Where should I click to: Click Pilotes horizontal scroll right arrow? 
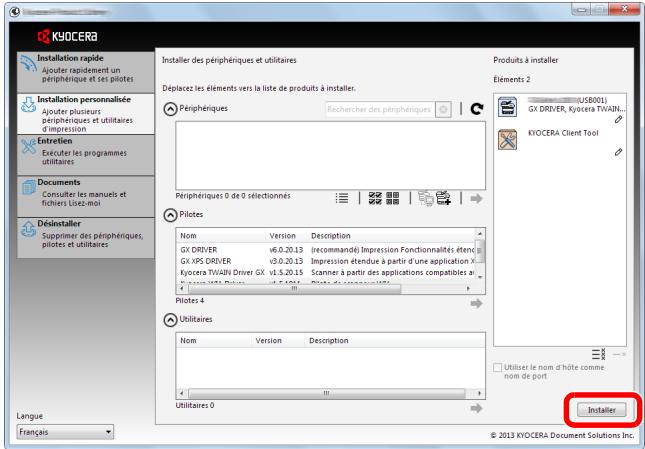[469, 289]
